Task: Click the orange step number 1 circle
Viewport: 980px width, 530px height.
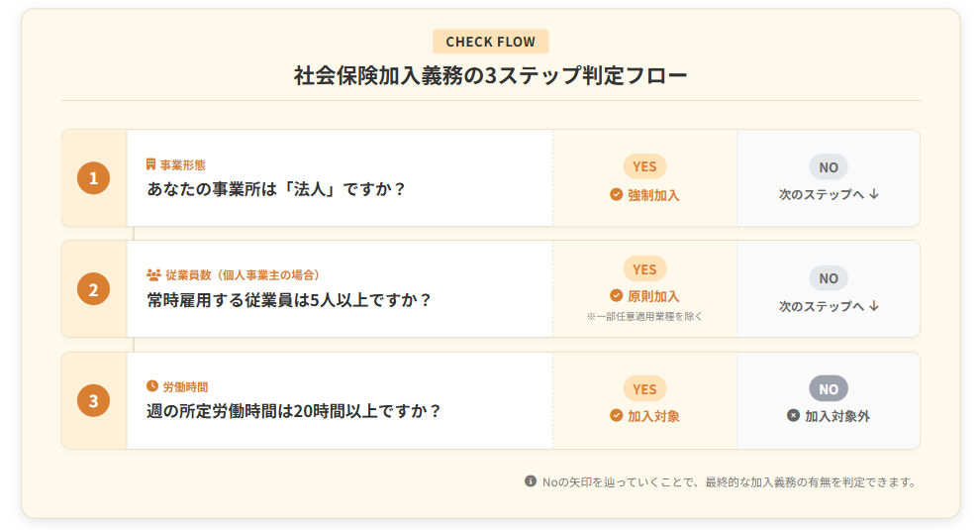Action: [x=93, y=178]
